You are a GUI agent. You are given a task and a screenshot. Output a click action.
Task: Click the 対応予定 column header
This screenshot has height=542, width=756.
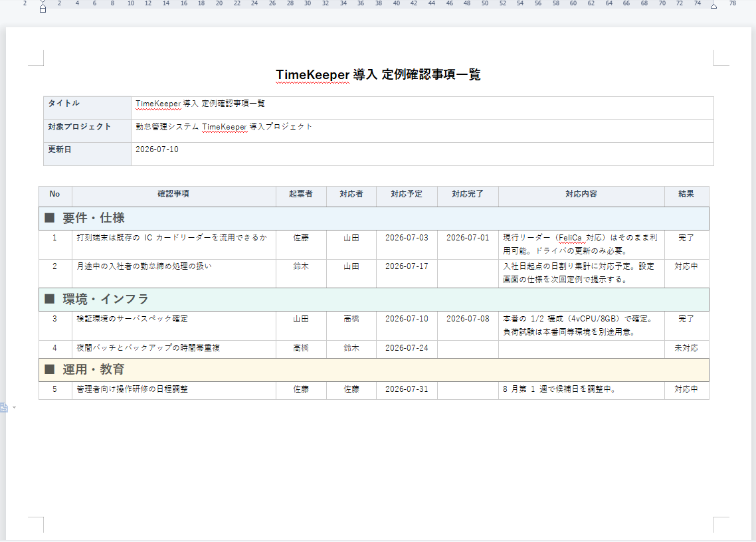point(407,196)
